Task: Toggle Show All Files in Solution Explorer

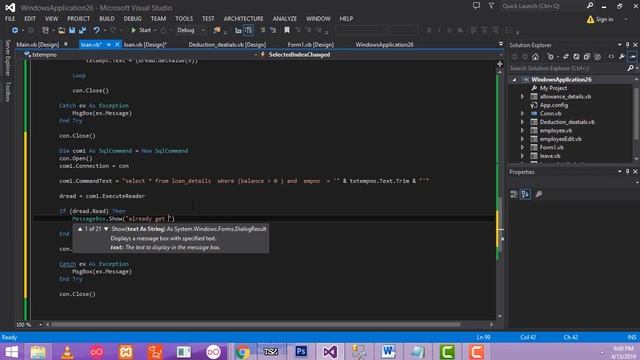Action: click(597, 57)
